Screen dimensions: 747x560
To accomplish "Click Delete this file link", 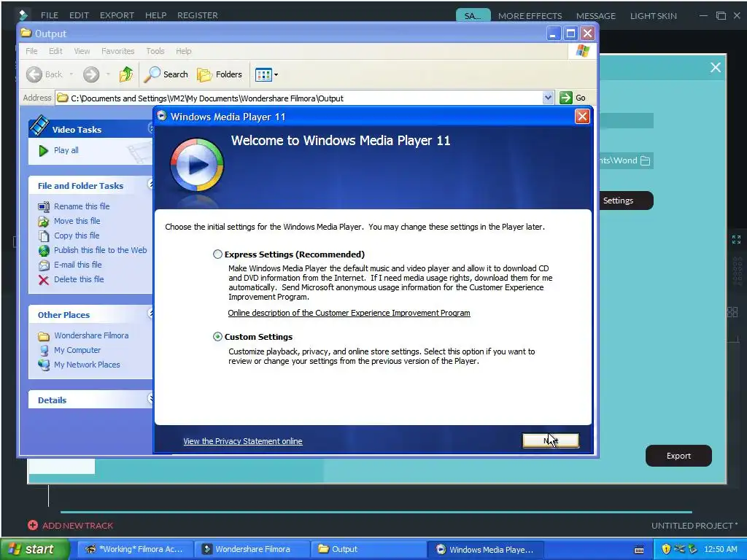I will pyautogui.click(x=79, y=279).
